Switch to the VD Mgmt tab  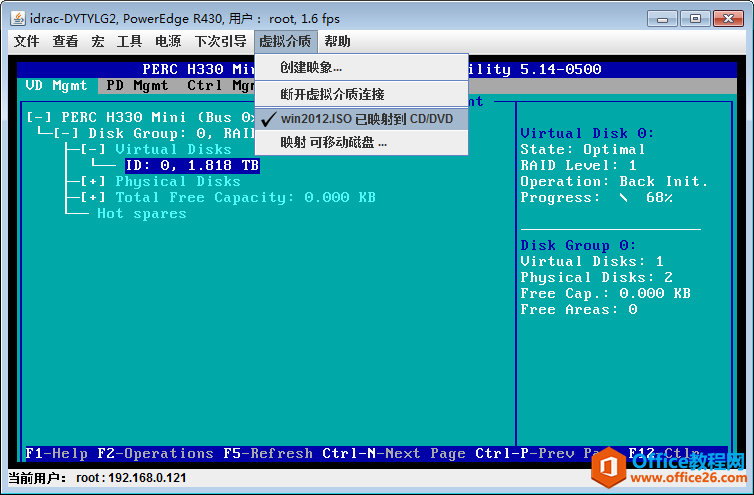(56, 86)
